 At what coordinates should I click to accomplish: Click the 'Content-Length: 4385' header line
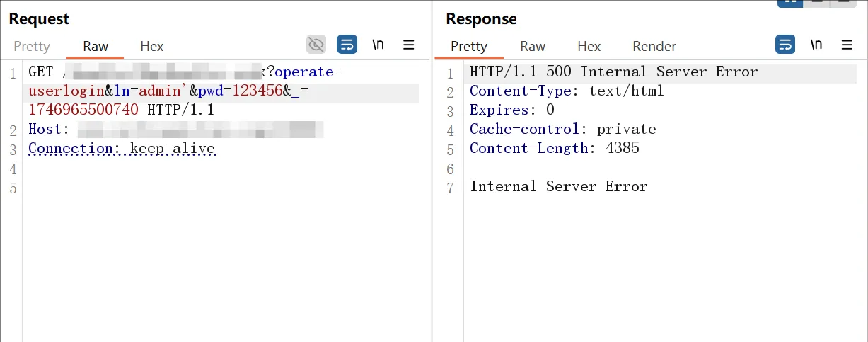555,148
